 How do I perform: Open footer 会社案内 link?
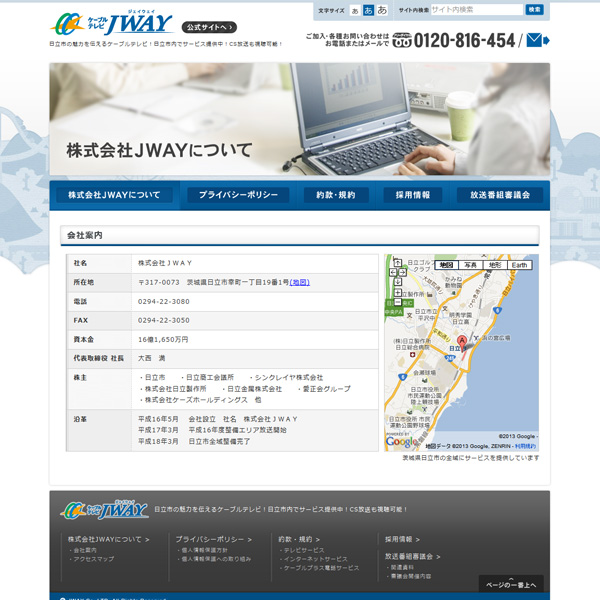pyautogui.click(x=85, y=550)
